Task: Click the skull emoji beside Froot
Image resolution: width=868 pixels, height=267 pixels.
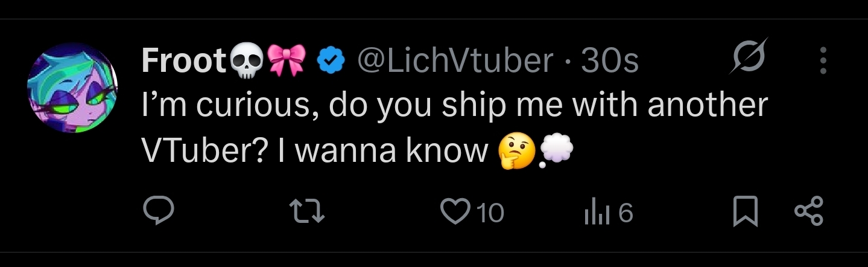Action: pos(244,61)
